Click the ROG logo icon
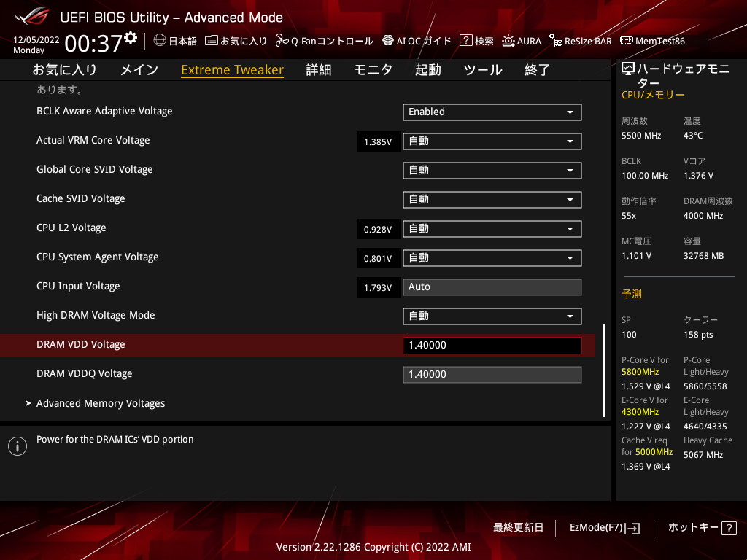The width and height of the screenshot is (747, 560). [x=31, y=17]
